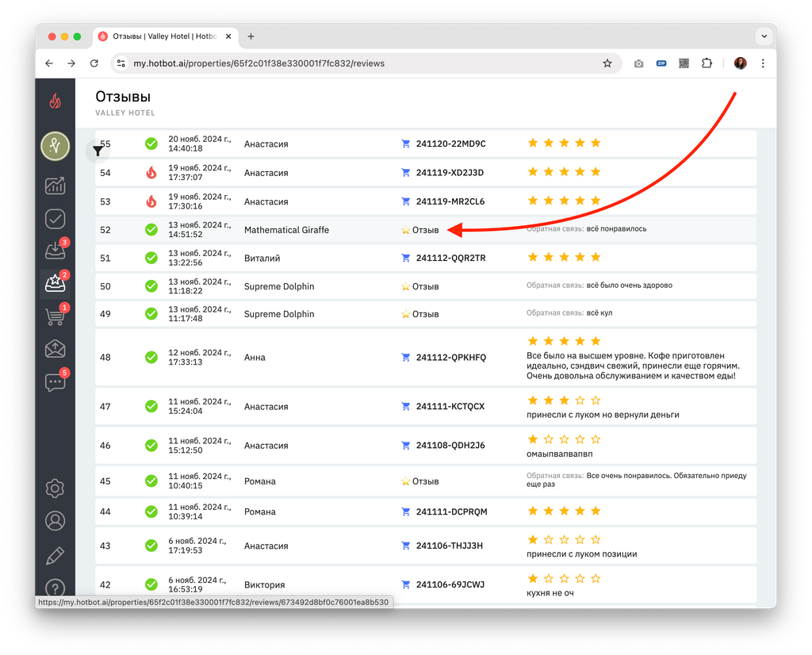Open the settings gear icon in sidebar
The height and width of the screenshot is (655, 812).
click(56, 488)
